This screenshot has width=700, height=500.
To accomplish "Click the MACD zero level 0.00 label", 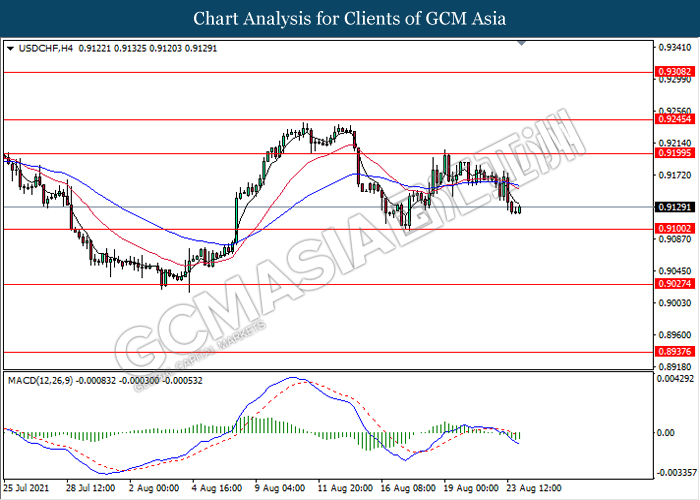I will (x=666, y=433).
